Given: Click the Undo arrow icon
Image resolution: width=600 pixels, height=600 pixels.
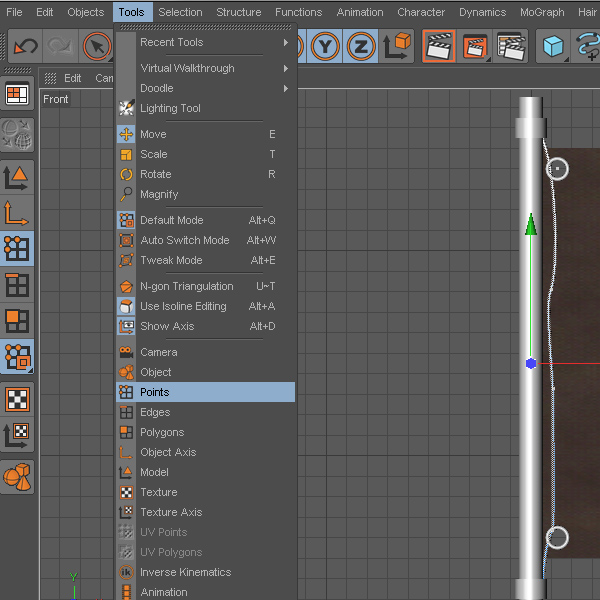Looking at the screenshot, I should pyautogui.click(x=25, y=47).
